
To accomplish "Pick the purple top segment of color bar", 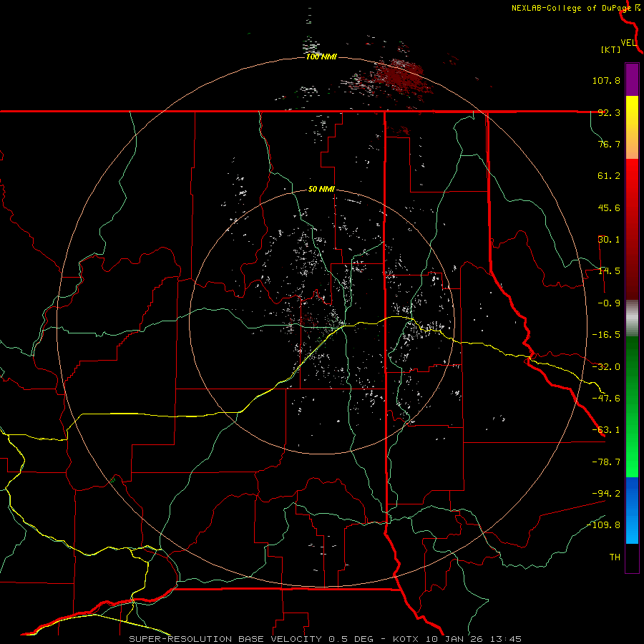I will coord(632,79).
